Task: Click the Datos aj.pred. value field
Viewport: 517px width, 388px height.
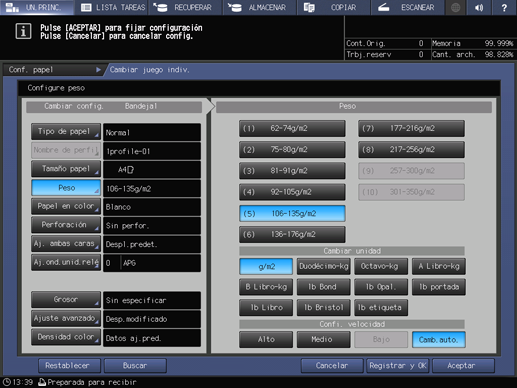Action: point(152,338)
